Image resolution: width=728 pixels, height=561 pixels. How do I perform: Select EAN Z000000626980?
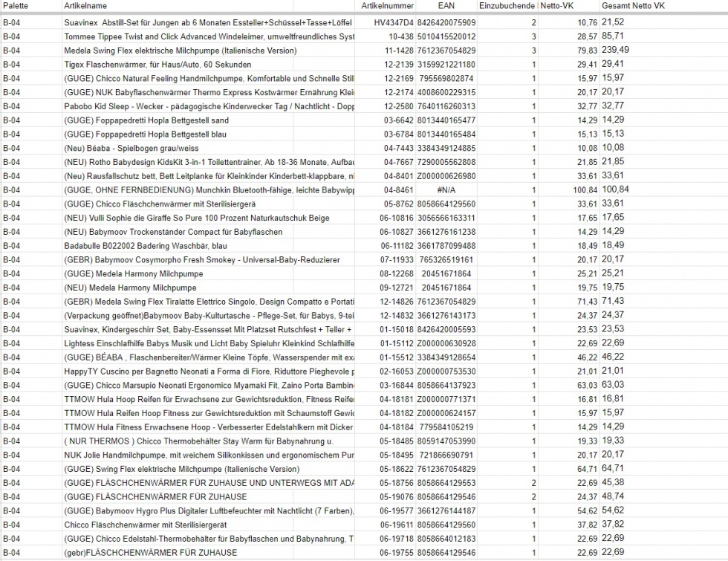446,176
